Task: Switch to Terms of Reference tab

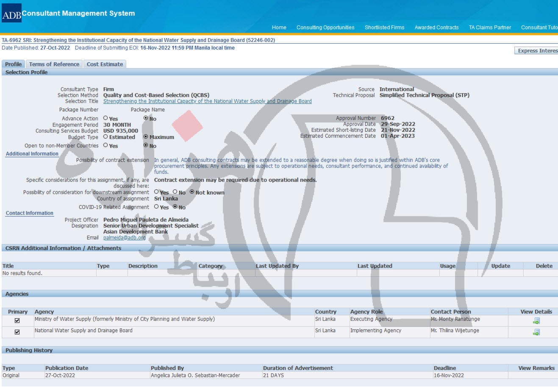Action: pos(54,64)
